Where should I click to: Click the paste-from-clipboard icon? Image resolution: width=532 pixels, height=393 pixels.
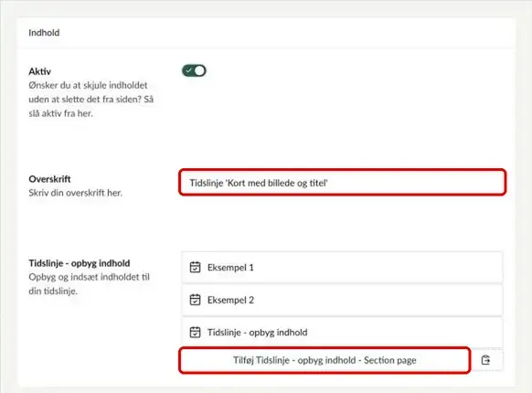485,360
